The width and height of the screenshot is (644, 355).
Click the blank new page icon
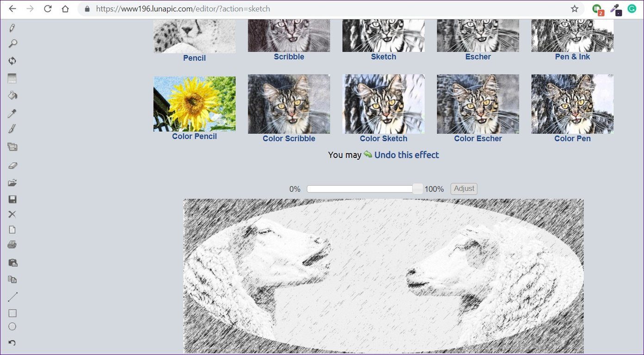pos(12,230)
